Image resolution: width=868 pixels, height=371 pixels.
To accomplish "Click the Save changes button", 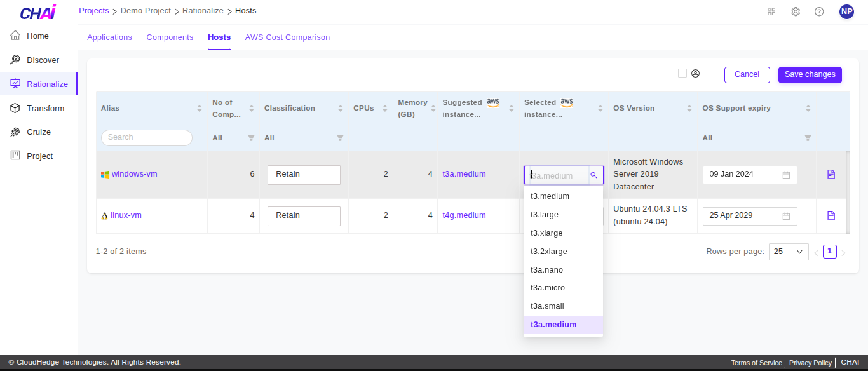I will (810, 74).
